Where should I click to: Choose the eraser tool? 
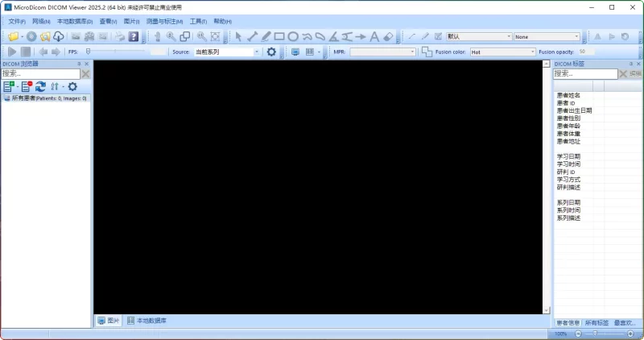(x=388, y=36)
